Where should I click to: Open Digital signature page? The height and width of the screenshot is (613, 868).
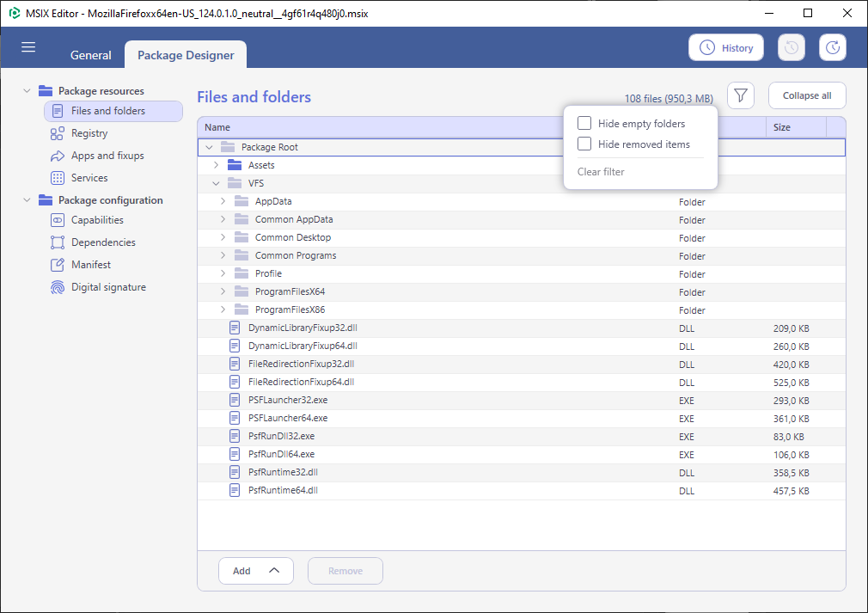pyautogui.click(x=108, y=287)
